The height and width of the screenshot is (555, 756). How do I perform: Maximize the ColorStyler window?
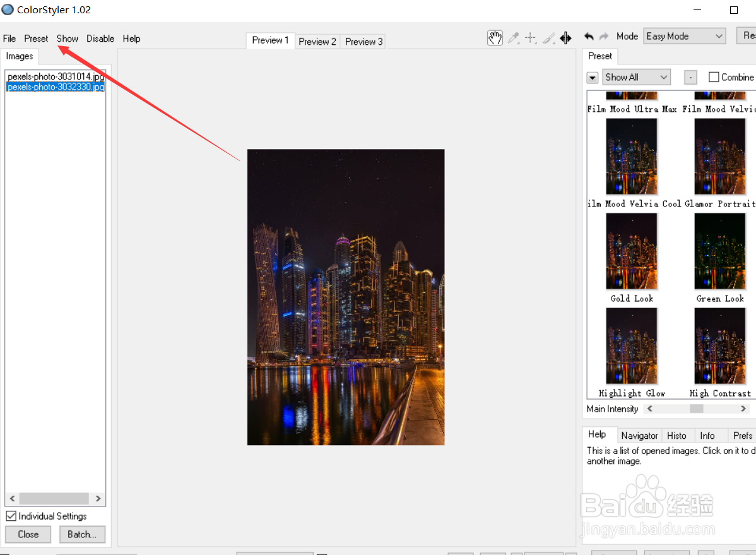click(x=734, y=9)
